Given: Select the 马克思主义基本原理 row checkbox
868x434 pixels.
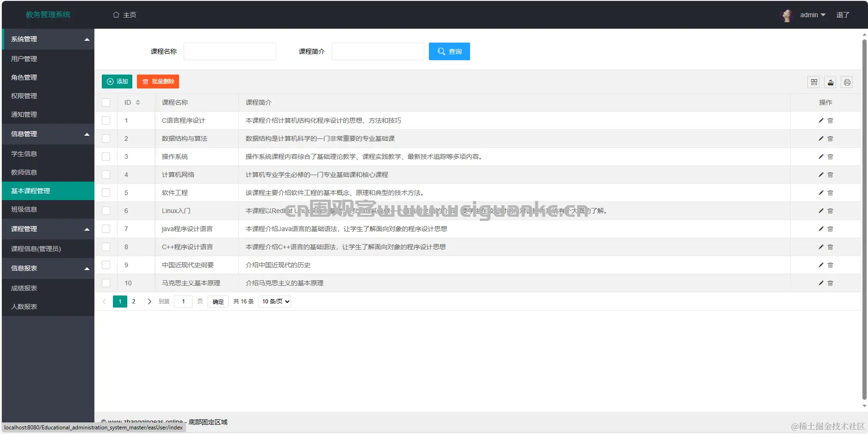Looking at the screenshot, I should [x=106, y=283].
